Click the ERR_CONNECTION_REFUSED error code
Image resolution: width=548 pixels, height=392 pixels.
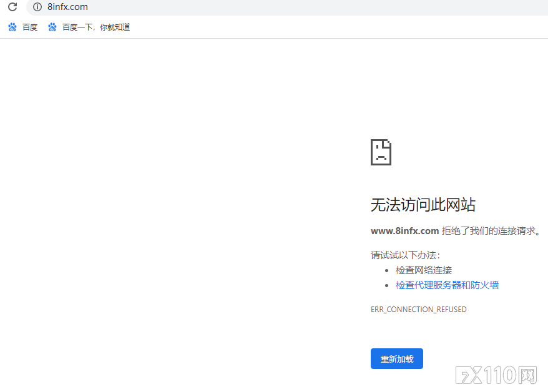point(419,310)
